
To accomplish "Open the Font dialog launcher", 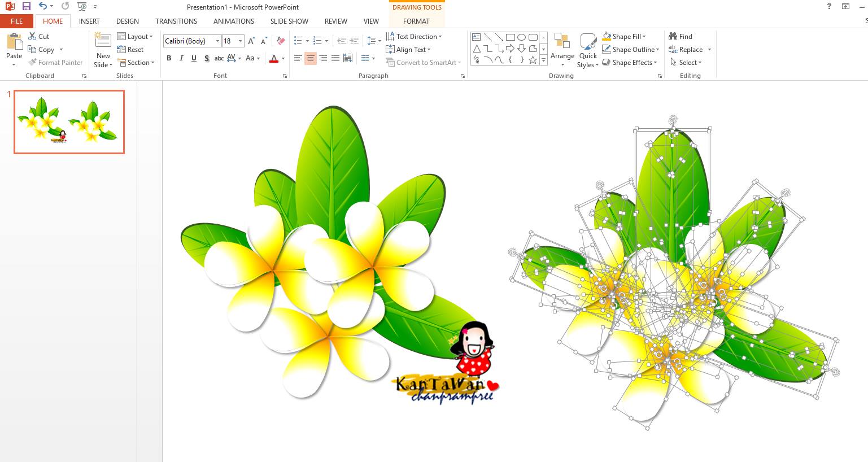I will pos(285,76).
